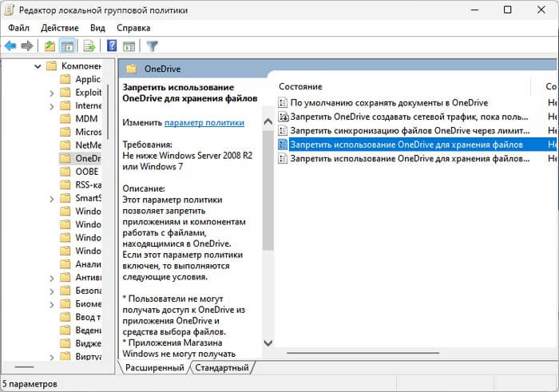Image resolution: width=559 pixels, height=392 pixels.
Task: Click the OneDrive folder icon in header
Action: [132, 69]
